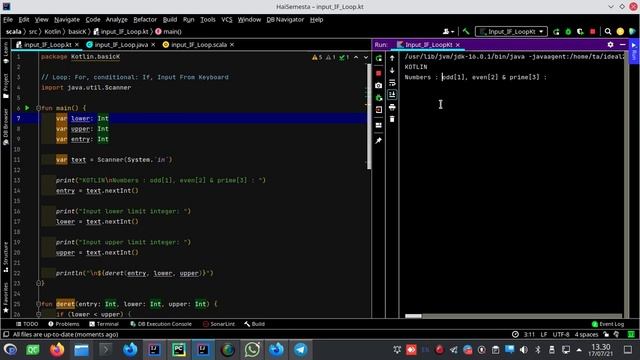This screenshot has height=360, width=640.
Task: Stop the process from main toolbar
Action: click(x=593, y=31)
